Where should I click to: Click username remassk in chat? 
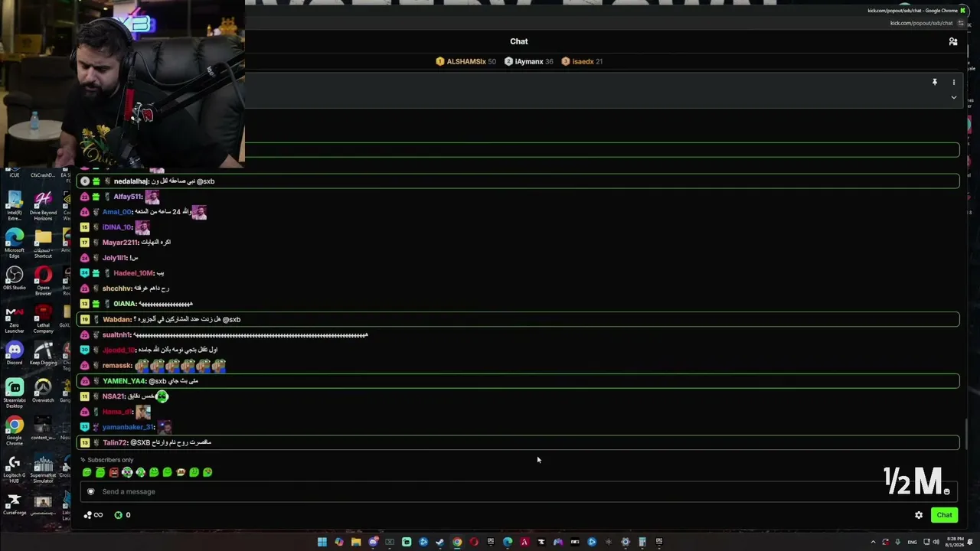pyautogui.click(x=117, y=366)
